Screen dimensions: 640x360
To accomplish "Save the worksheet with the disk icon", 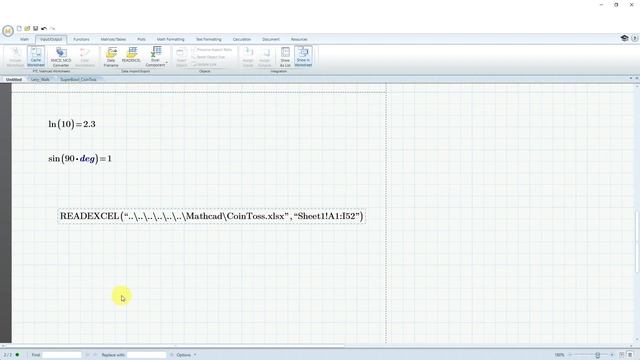I will pos(36,29).
